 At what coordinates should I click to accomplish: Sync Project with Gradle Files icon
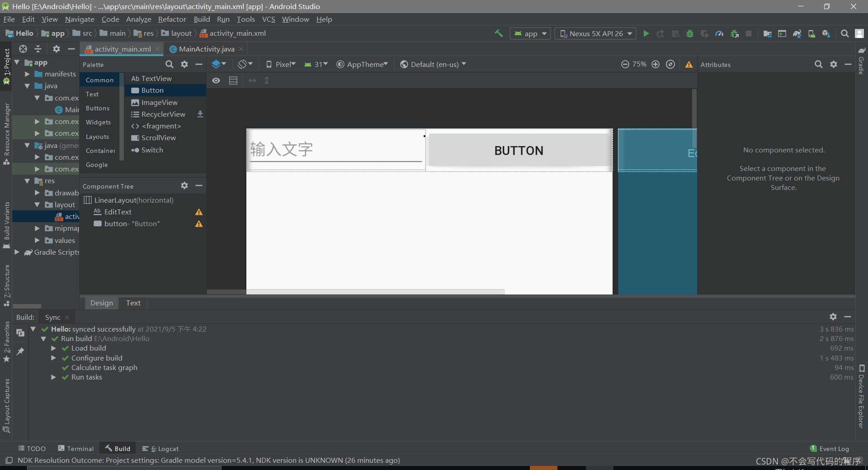[797, 33]
